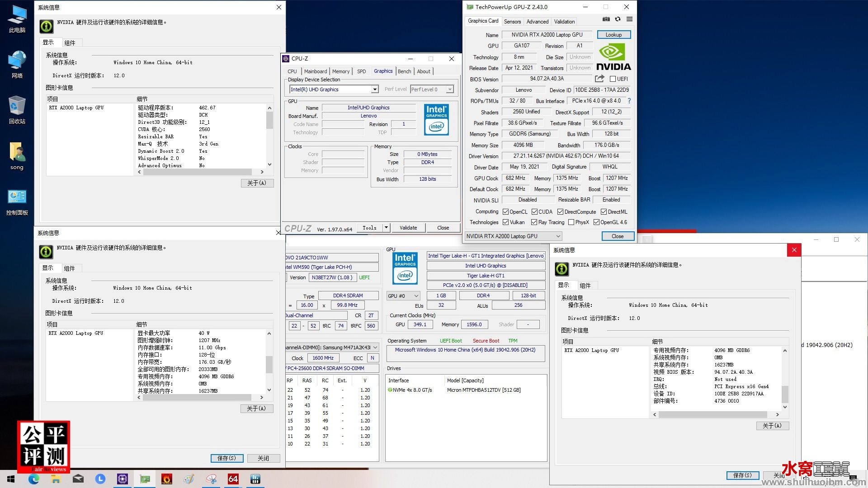
Task: Click the UEFI Boot label in HWiNFO
Action: click(x=451, y=341)
